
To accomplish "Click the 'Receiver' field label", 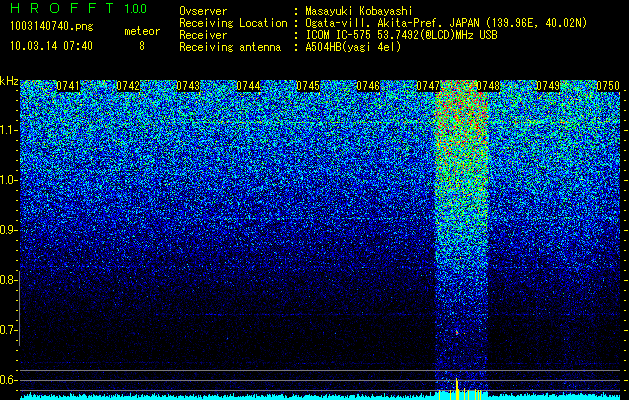I will click(x=203, y=35).
